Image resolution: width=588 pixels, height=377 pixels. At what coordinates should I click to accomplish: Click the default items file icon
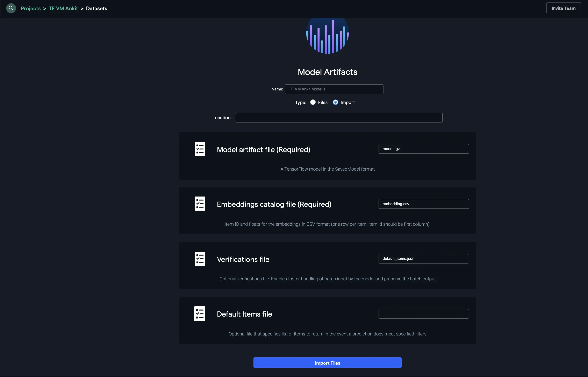(x=199, y=313)
